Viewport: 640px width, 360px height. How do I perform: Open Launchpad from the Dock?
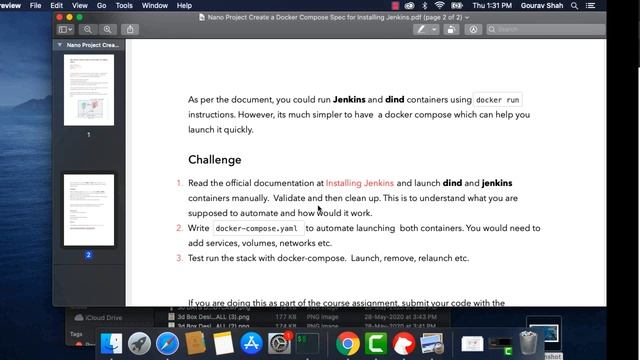point(139,343)
